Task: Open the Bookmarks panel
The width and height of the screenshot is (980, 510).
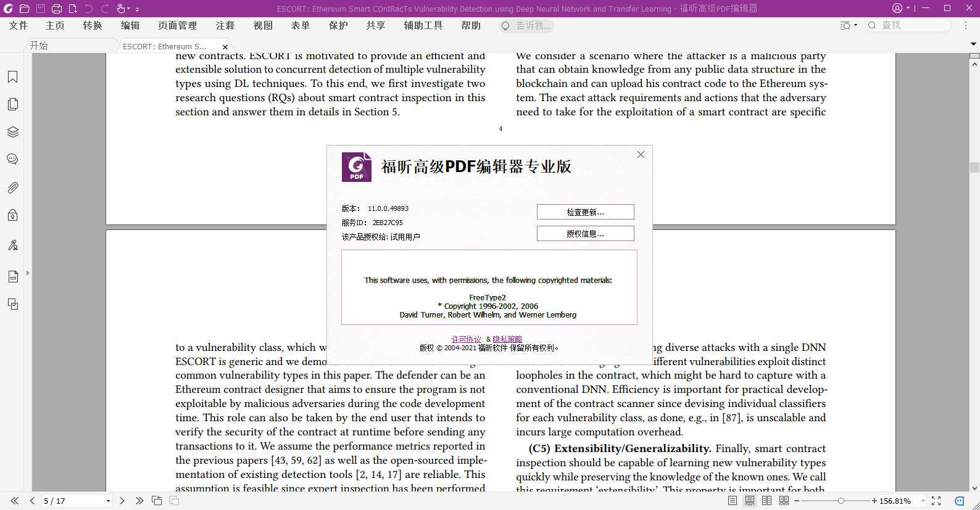Action: click(12, 77)
